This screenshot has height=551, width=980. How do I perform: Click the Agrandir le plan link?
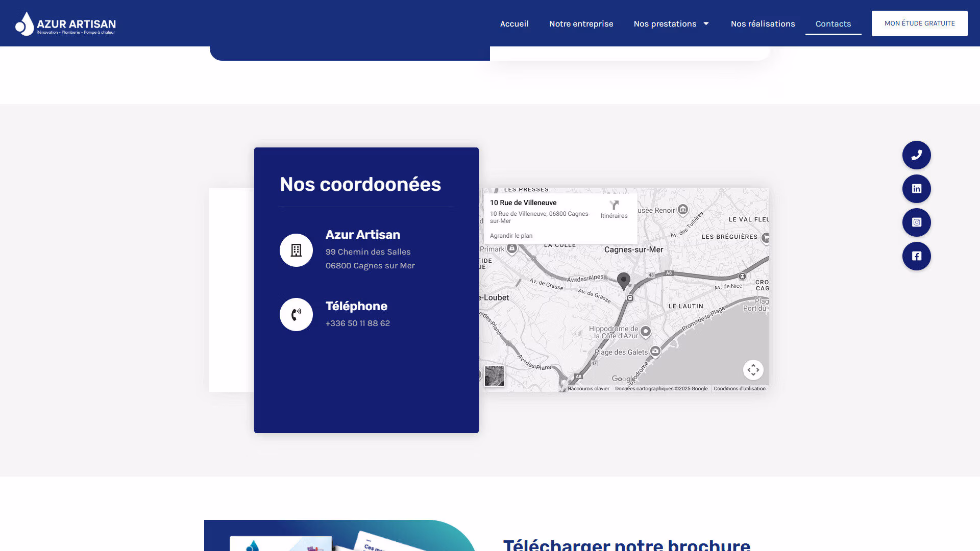coord(511,236)
